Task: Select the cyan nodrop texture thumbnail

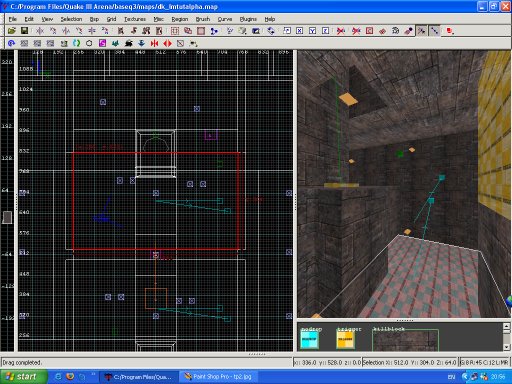Action: tap(309, 340)
